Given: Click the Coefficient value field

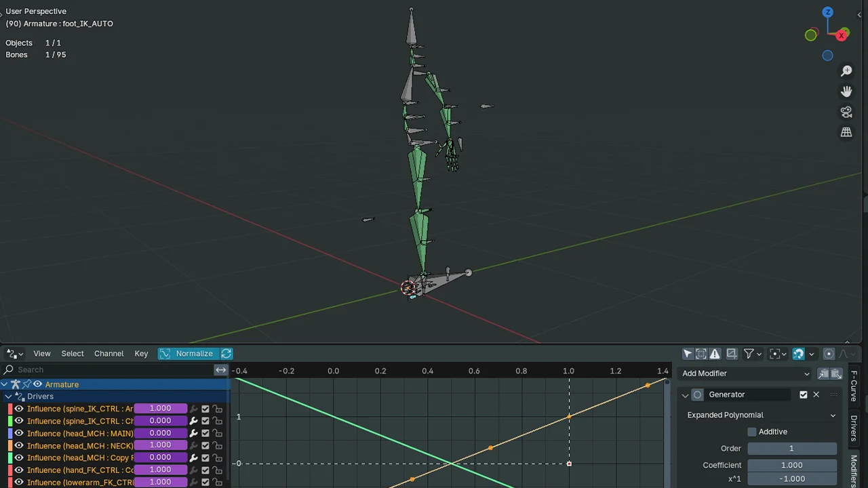Looking at the screenshot, I should click(x=791, y=465).
